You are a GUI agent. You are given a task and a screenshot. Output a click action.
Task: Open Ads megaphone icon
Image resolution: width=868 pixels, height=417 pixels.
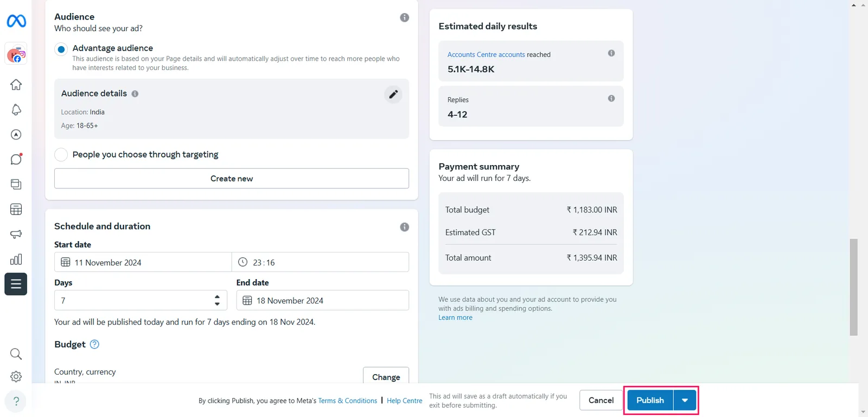click(16, 234)
